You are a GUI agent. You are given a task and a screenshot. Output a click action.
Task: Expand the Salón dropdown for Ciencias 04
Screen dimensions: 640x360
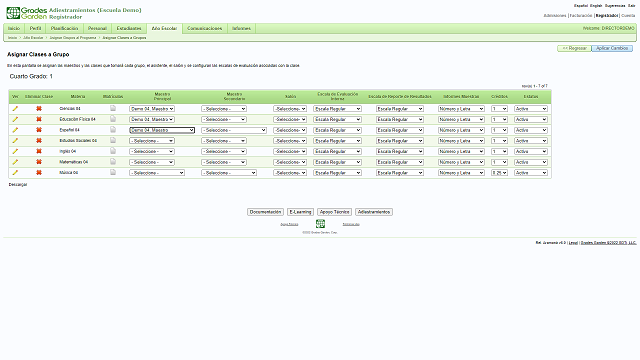click(290, 109)
